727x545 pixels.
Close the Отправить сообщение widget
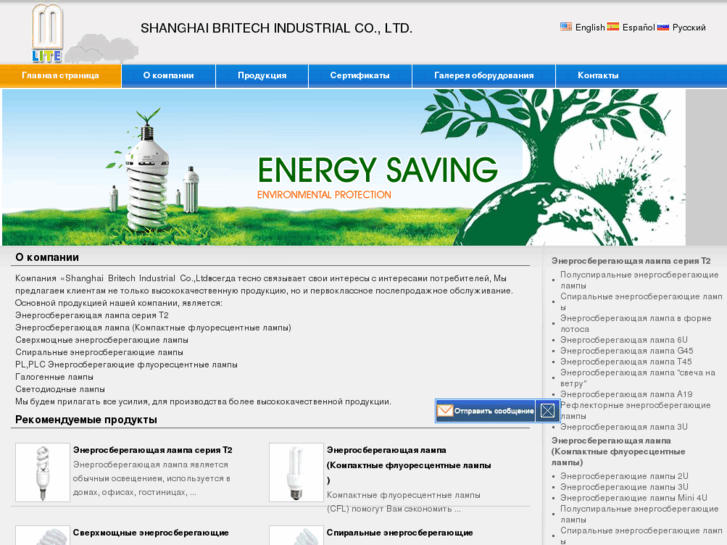pos(548,411)
